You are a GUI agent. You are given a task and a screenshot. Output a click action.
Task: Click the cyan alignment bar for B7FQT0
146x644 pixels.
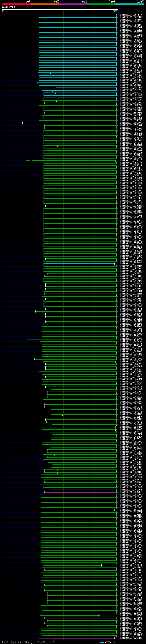(x=80, y=264)
